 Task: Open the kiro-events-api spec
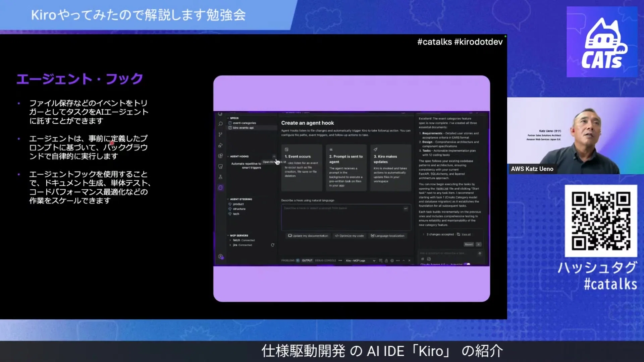pos(244,128)
